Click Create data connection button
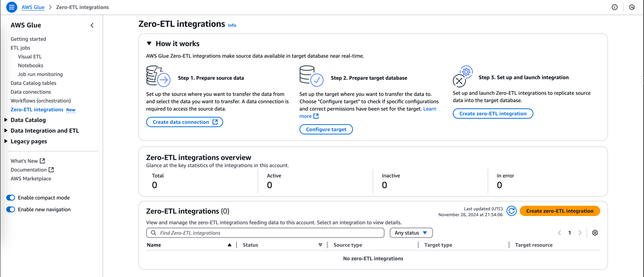 coord(184,122)
